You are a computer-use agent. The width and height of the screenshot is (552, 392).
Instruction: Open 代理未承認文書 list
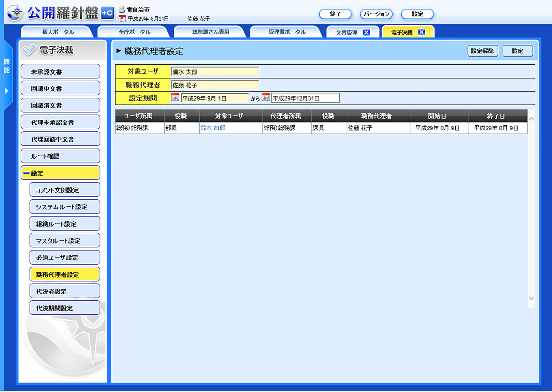point(60,122)
